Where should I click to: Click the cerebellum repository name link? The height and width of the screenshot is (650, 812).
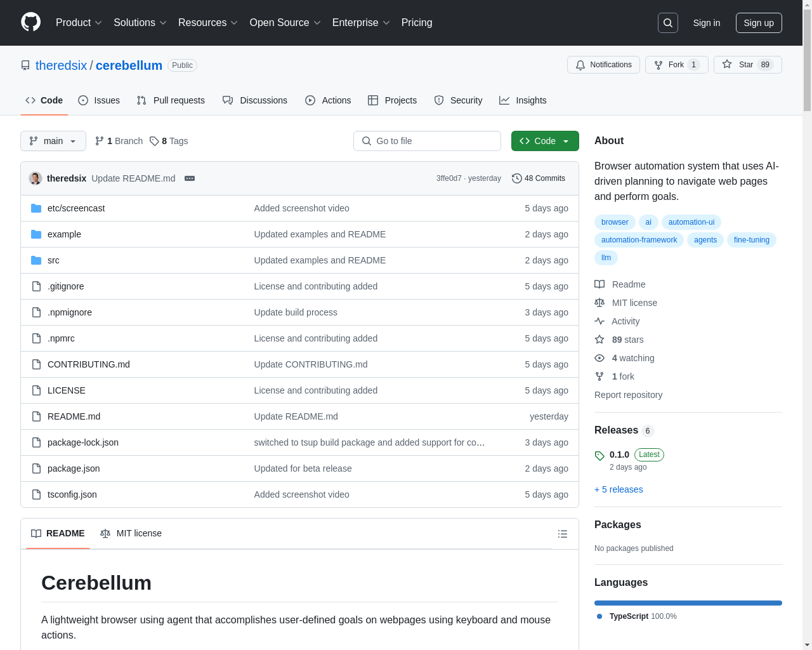pyautogui.click(x=129, y=65)
